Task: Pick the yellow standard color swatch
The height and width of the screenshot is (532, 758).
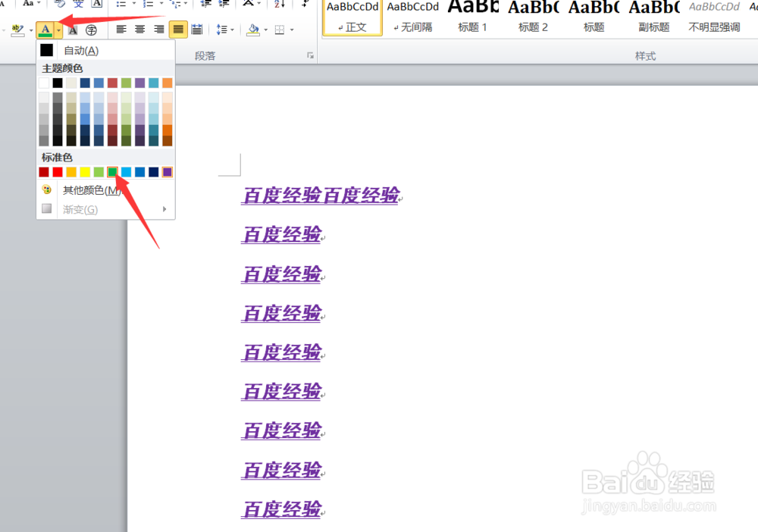Action: pos(85,172)
